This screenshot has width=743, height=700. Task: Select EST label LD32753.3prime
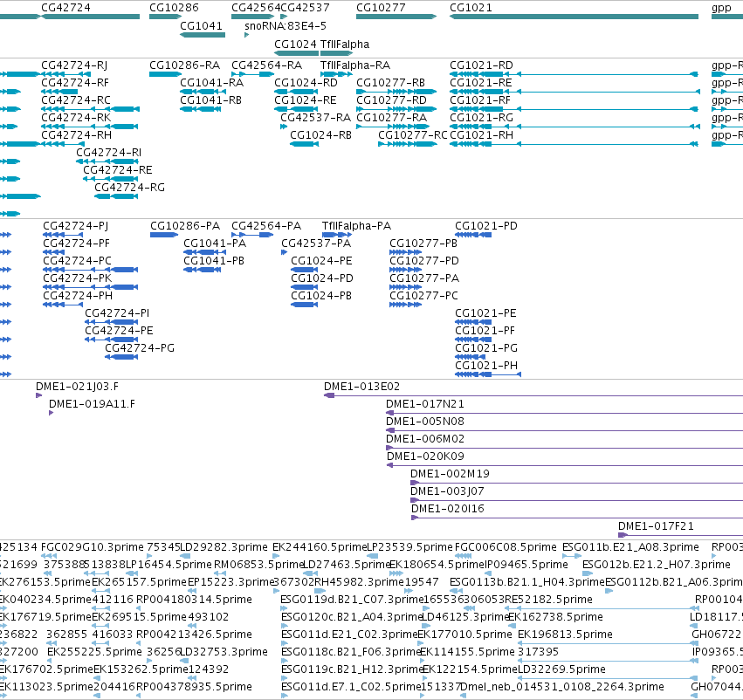click(x=224, y=652)
